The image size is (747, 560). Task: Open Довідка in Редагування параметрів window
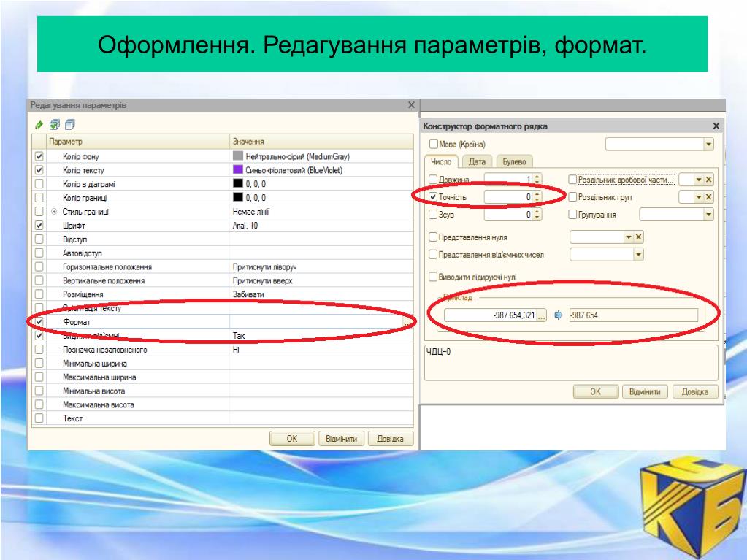[390, 439]
